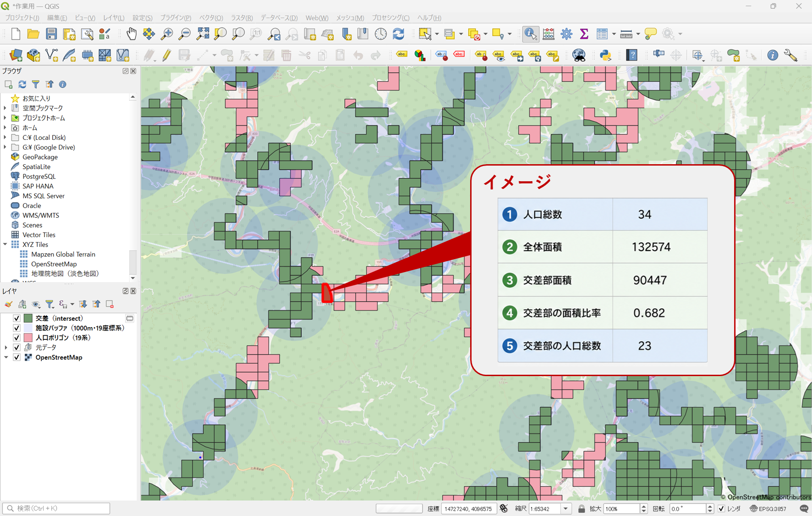Select 地理院地図（淡色地図）tile entry
Image resolution: width=812 pixels, height=516 pixels.
pos(65,274)
